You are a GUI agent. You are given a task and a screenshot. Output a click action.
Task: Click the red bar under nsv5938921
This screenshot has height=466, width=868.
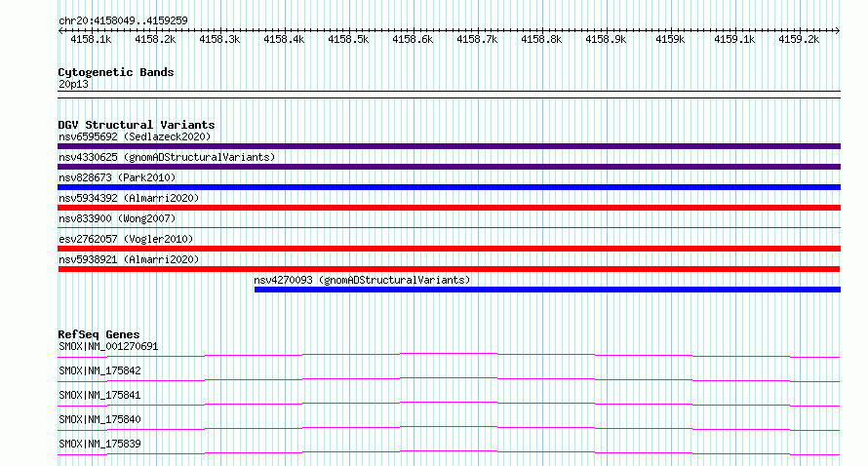[449, 269]
